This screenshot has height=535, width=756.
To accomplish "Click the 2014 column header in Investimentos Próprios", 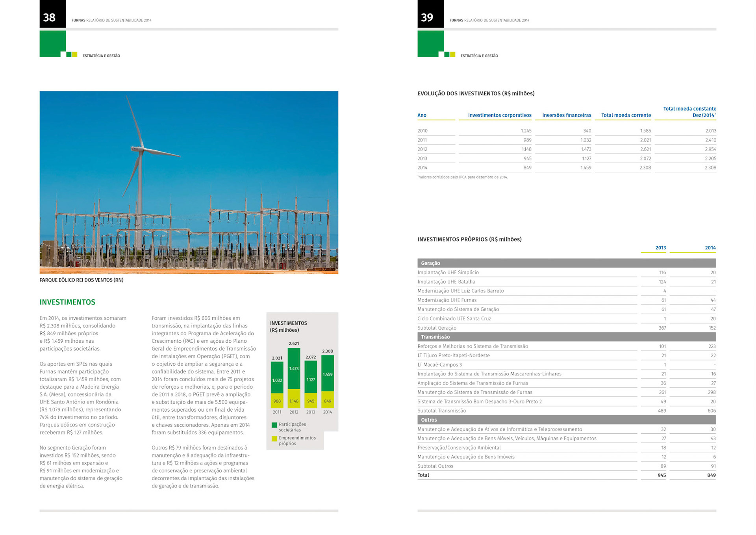I will [710, 248].
